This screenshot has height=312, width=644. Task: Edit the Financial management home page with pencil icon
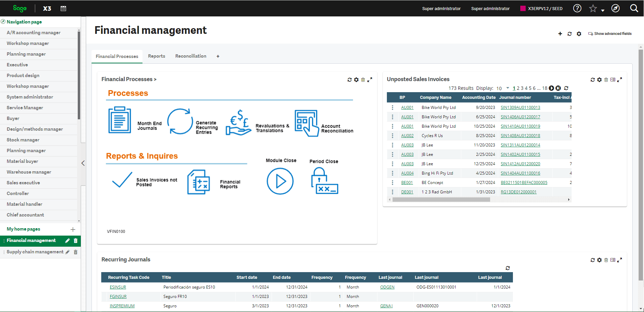tap(67, 241)
